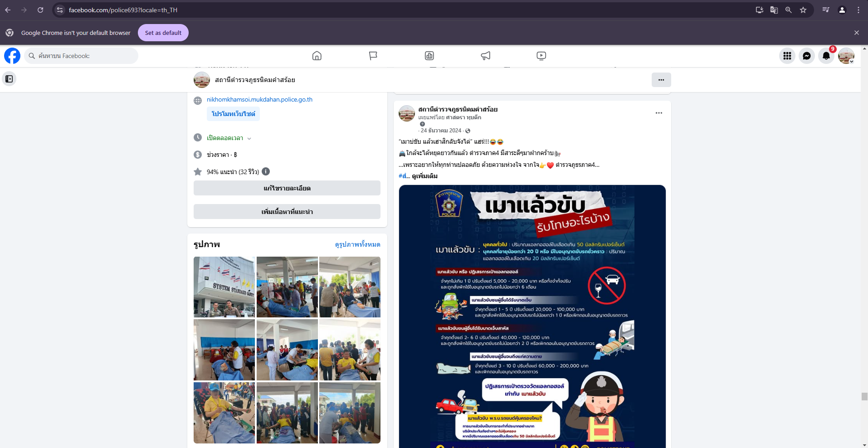The image size is (868, 448).
Task: Open the insights chart icon
Action: point(429,56)
